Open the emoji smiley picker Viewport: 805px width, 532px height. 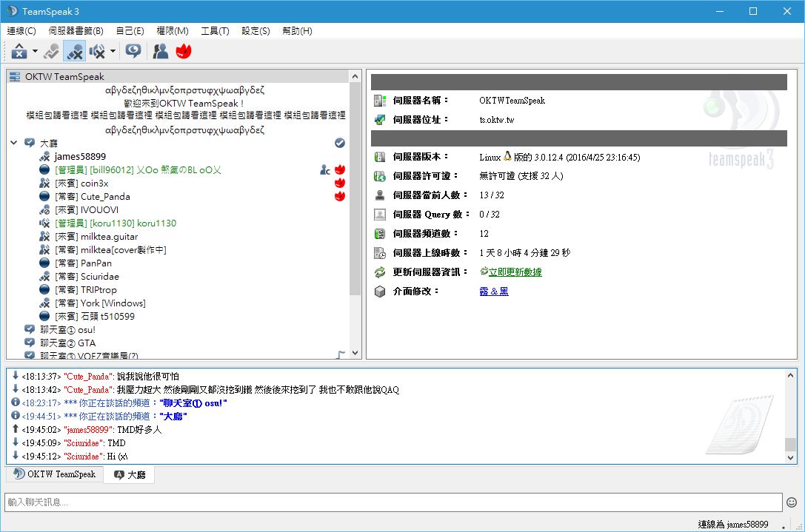point(792,502)
